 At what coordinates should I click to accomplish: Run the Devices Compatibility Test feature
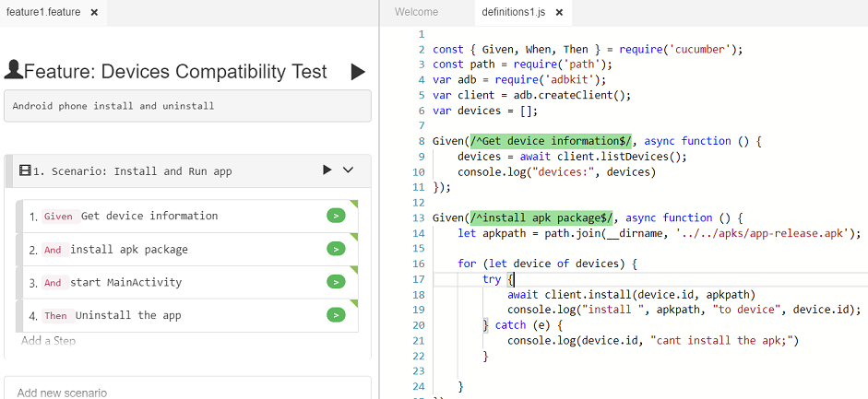(358, 72)
